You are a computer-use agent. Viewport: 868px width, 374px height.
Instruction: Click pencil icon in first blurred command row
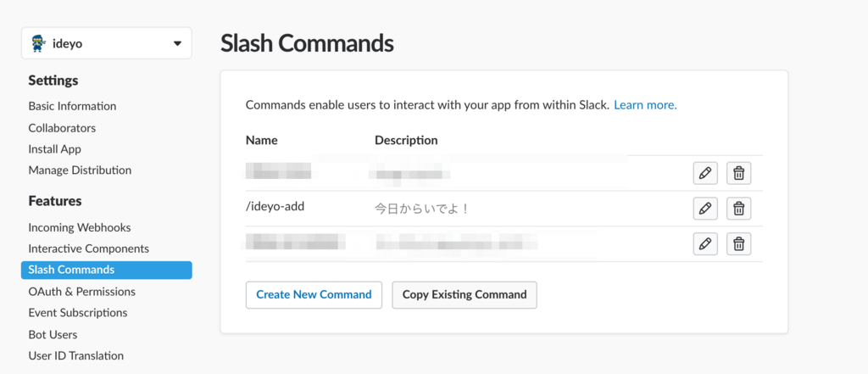point(705,173)
